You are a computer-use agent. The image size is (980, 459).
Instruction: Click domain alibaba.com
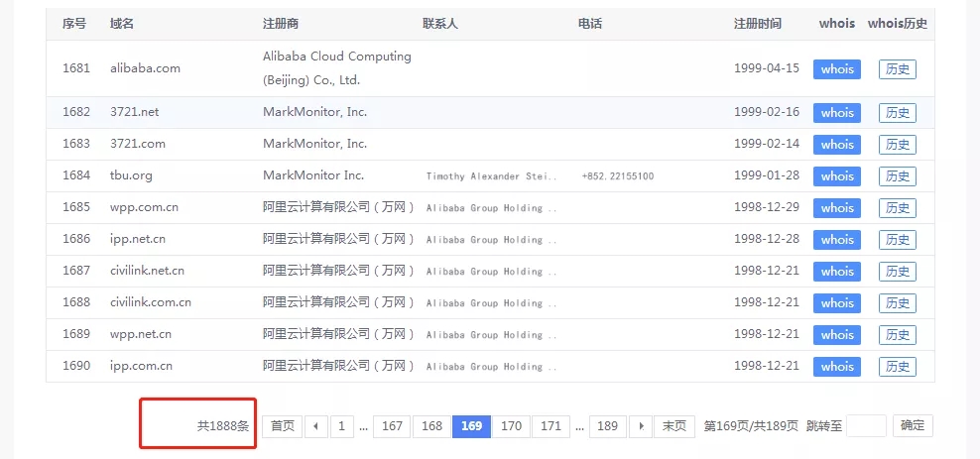145,68
